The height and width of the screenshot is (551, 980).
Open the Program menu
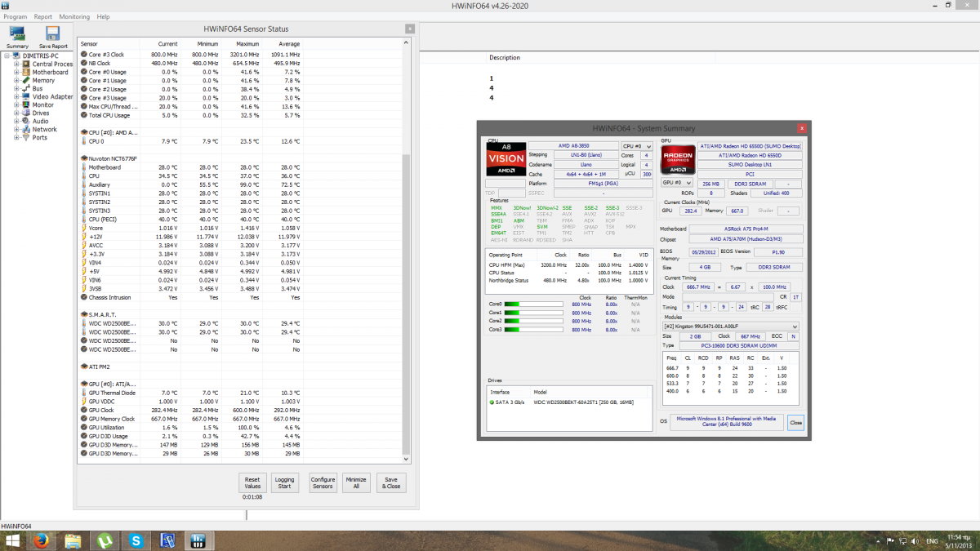coord(15,16)
